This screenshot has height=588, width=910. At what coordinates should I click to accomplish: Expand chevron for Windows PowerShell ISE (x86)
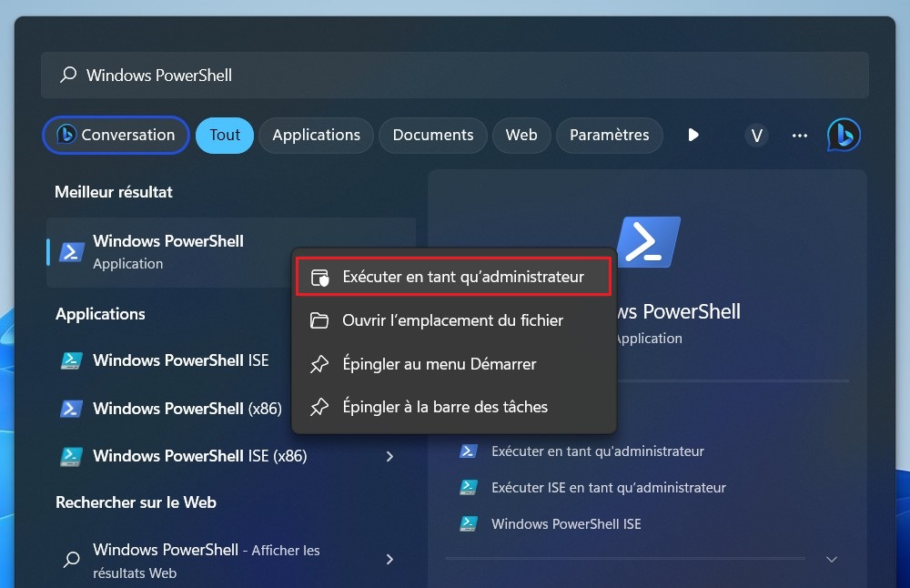(x=389, y=457)
